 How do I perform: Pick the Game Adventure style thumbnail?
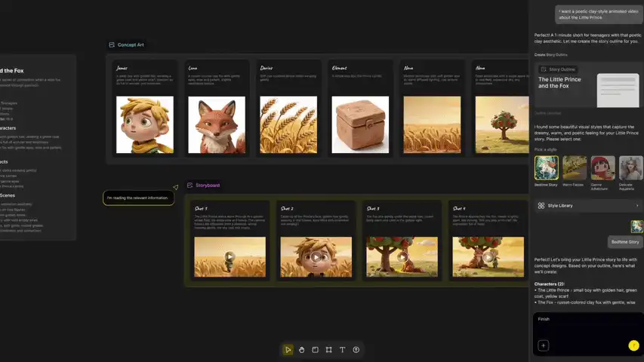(x=603, y=168)
